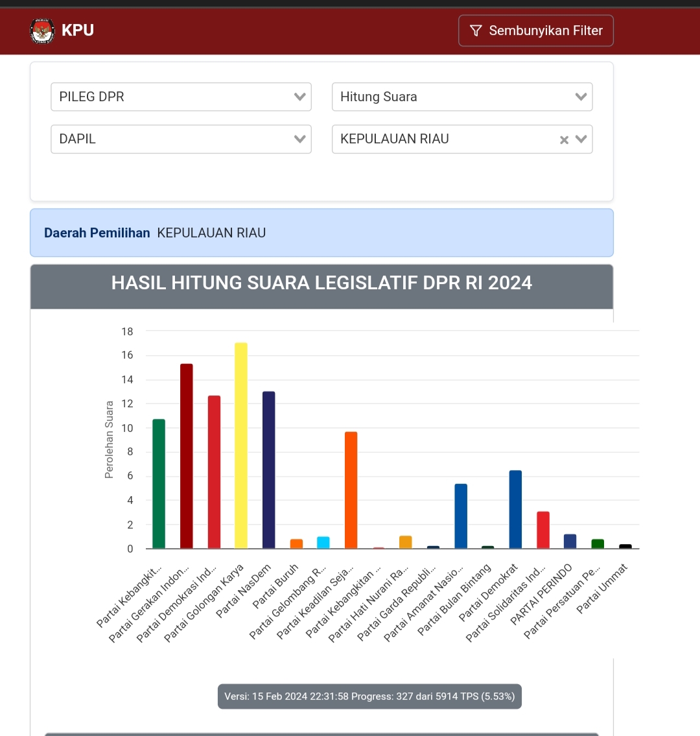This screenshot has width=700, height=736.
Task: Click the 'Partai Golongan Karya' axis label
Action: [x=204, y=602]
